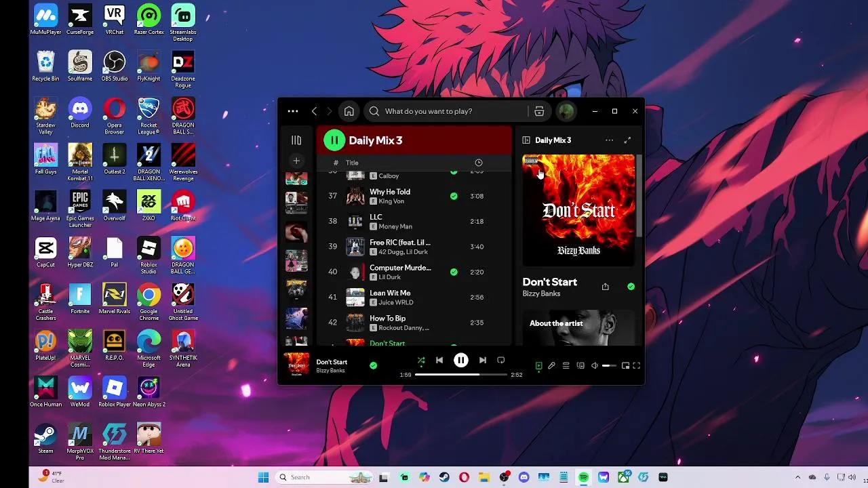Open Windows Start menu
The width and height of the screenshot is (868, 488).
[x=263, y=477]
